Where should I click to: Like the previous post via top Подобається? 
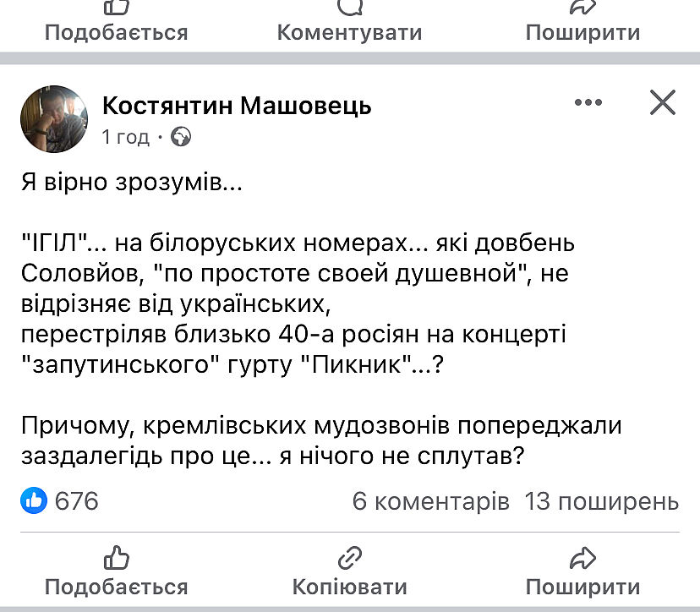[x=116, y=32]
